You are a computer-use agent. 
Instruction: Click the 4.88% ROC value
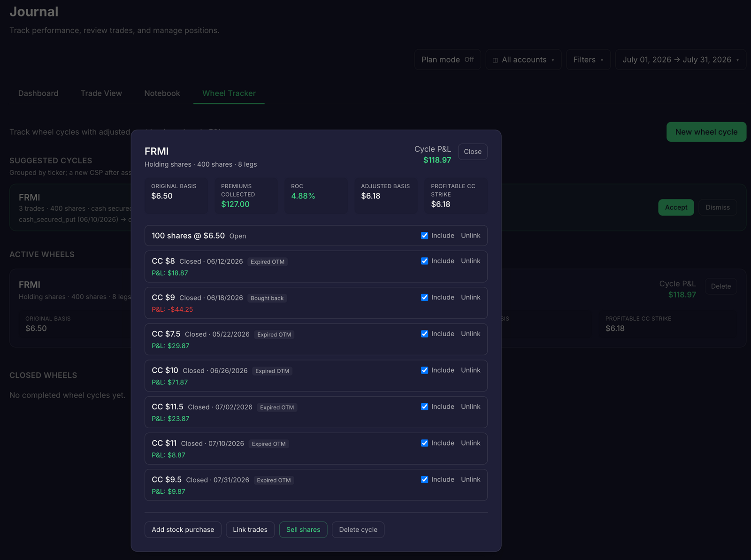point(303,196)
